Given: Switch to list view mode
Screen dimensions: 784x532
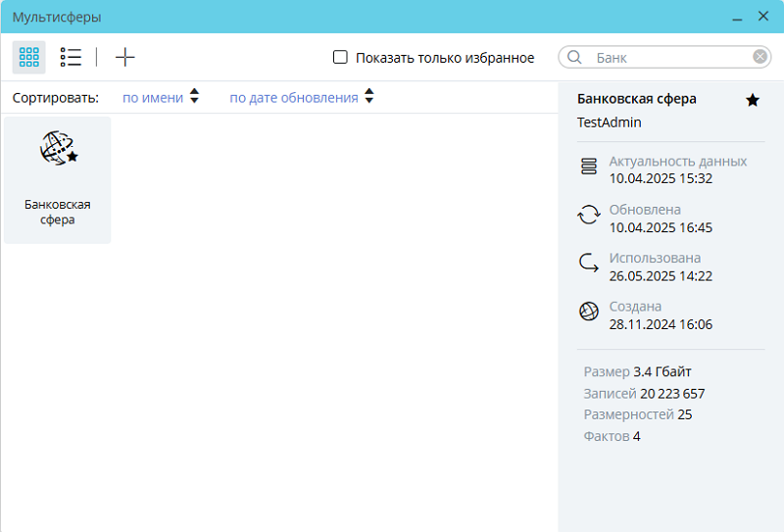Looking at the screenshot, I should (70, 58).
